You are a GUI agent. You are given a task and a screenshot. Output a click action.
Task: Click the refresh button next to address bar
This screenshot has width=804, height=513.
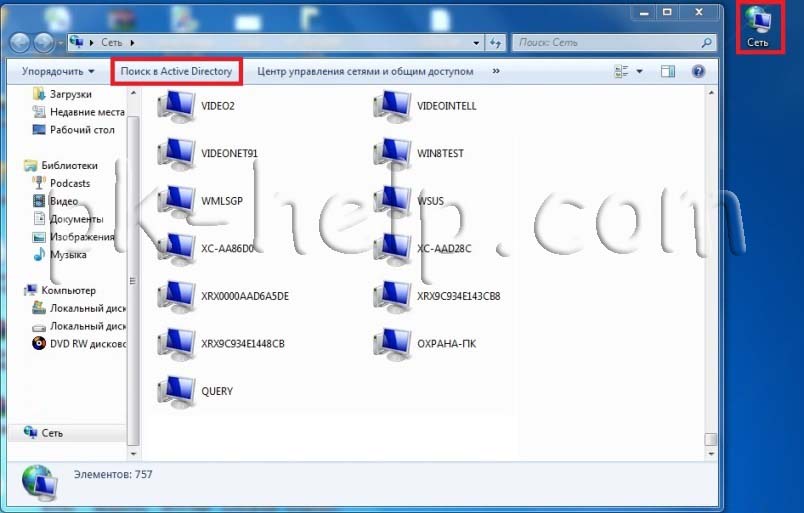click(496, 43)
